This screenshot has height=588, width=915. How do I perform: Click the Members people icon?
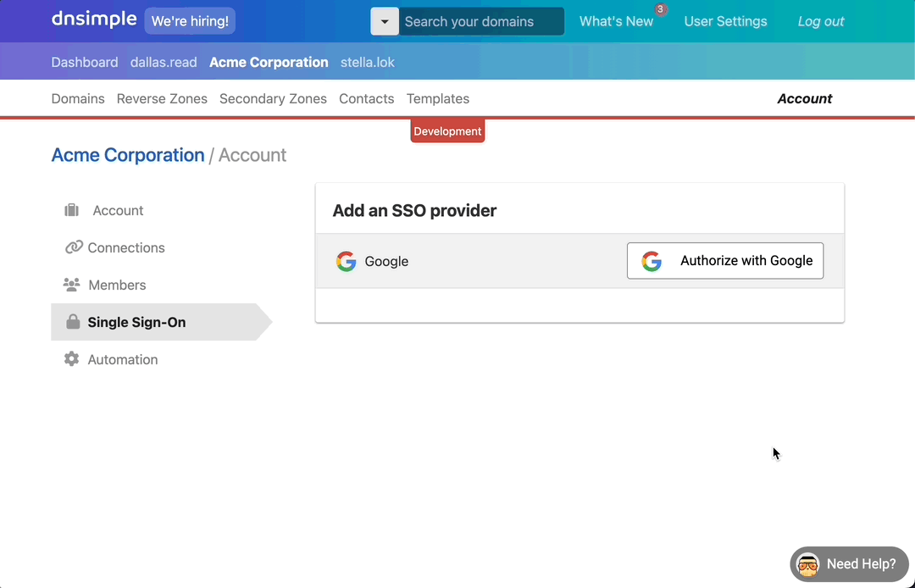point(72,285)
